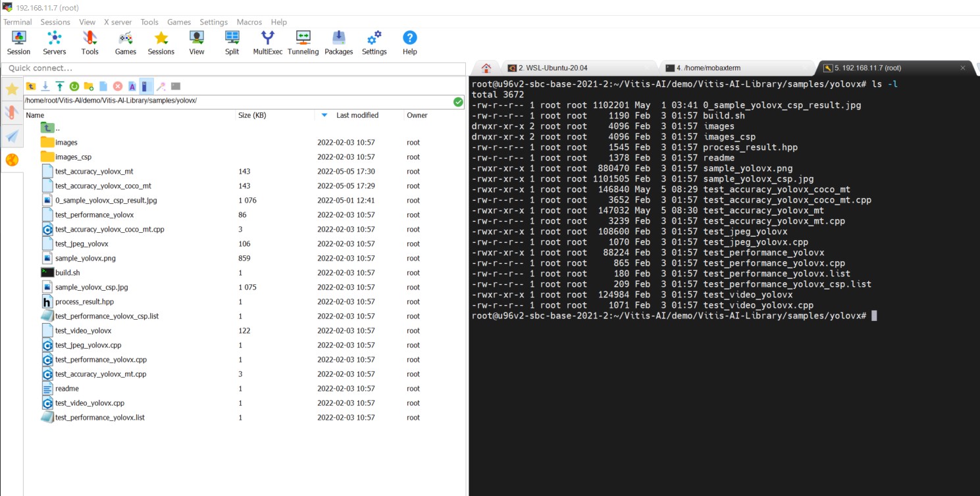Open MobaXterm Settings from the toolbar

coord(374,42)
